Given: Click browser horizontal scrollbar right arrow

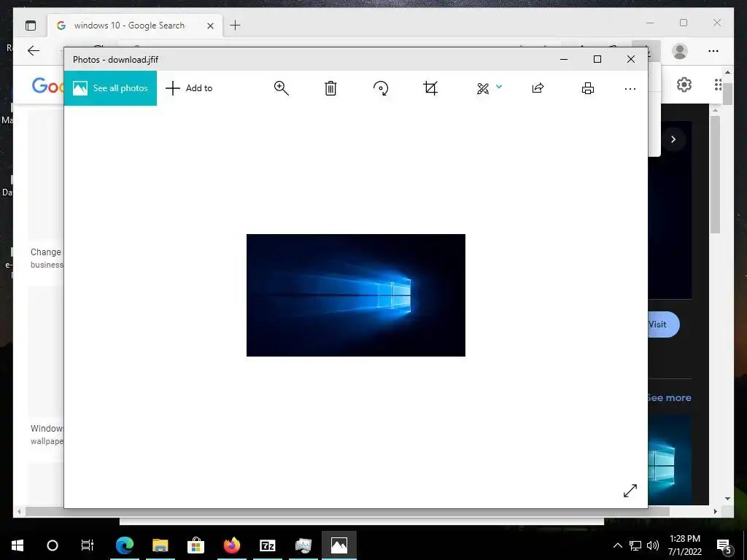Looking at the screenshot, I should tap(715, 511).
